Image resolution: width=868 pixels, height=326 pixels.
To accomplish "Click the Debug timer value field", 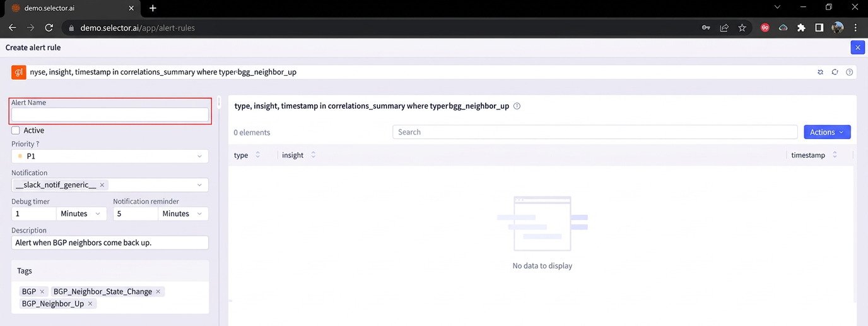I will click(x=34, y=214).
